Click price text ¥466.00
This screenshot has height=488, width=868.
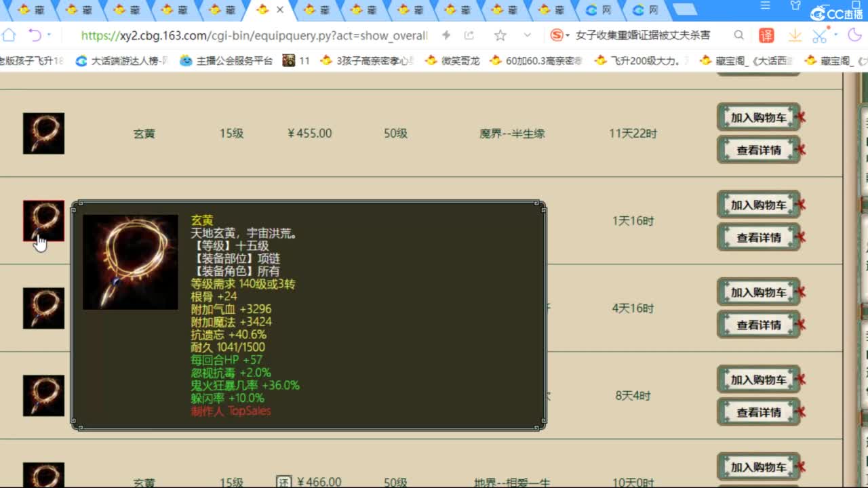[319, 482]
